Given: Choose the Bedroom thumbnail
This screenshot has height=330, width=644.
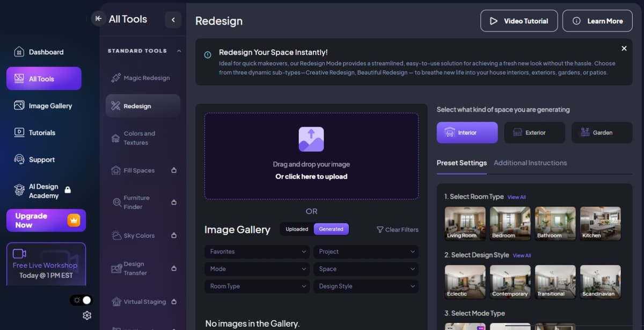Looking at the screenshot, I should [510, 223].
